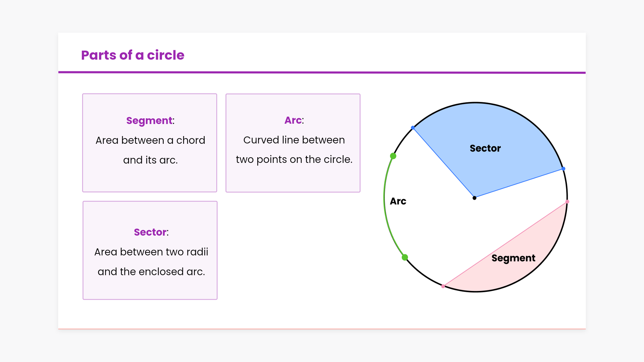
Task: Click the "Parts of a circle" title
Action: click(132, 55)
